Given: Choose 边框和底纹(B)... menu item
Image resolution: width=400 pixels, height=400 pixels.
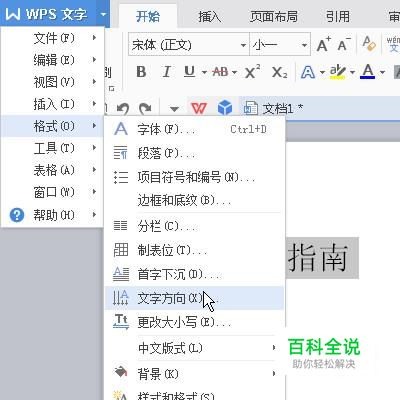Looking at the screenshot, I should click(x=195, y=200).
